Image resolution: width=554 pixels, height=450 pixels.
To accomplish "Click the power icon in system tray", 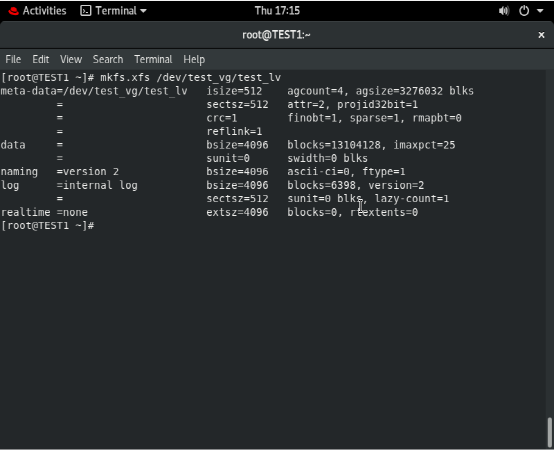I will pyautogui.click(x=524, y=11).
